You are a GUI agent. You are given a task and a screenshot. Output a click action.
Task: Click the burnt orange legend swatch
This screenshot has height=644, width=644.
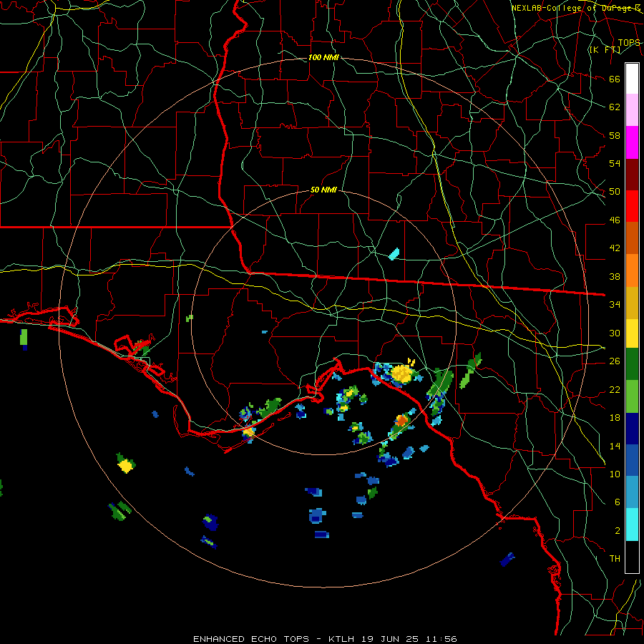[632, 238]
